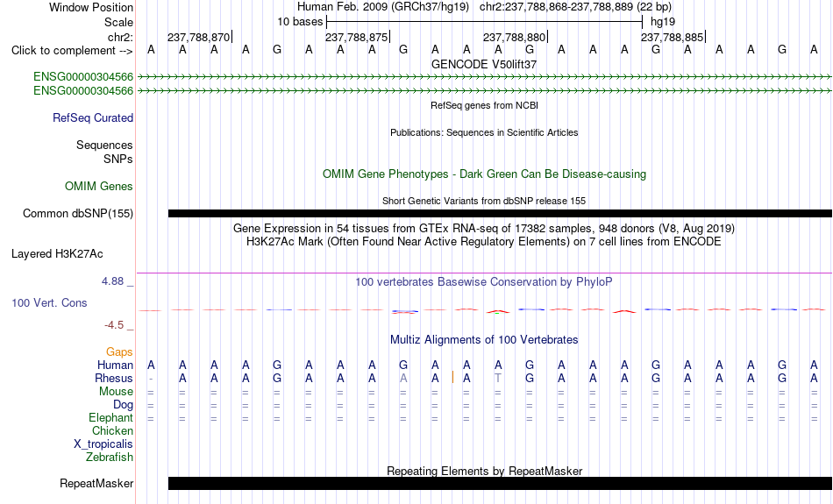Click the orange Gaps label
This screenshot has width=833, height=504.
click(x=119, y=352)
